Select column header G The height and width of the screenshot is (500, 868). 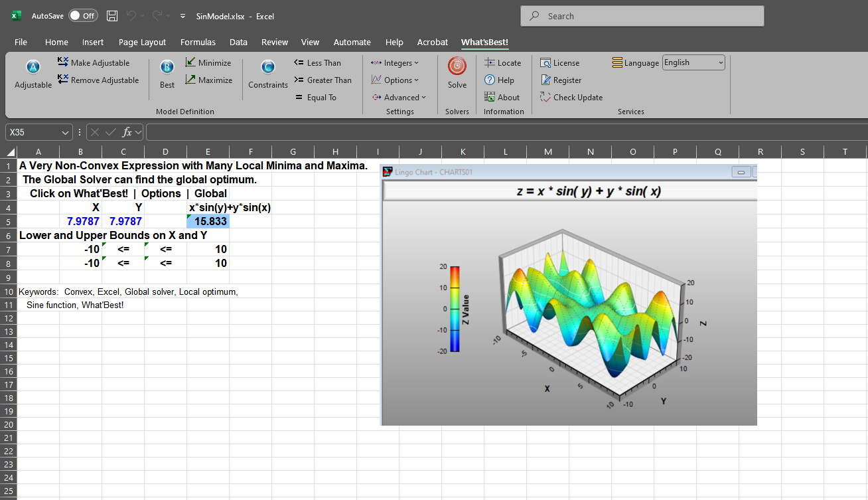293,152
